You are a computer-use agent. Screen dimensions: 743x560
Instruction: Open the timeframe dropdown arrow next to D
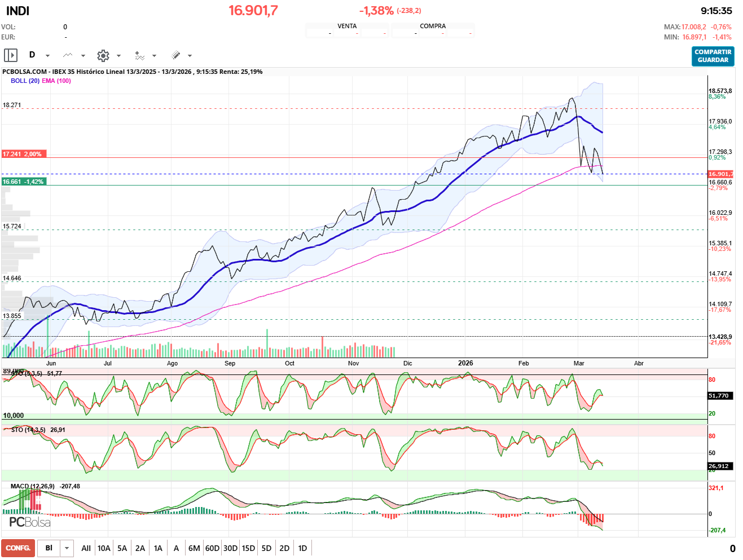[47, 56]
